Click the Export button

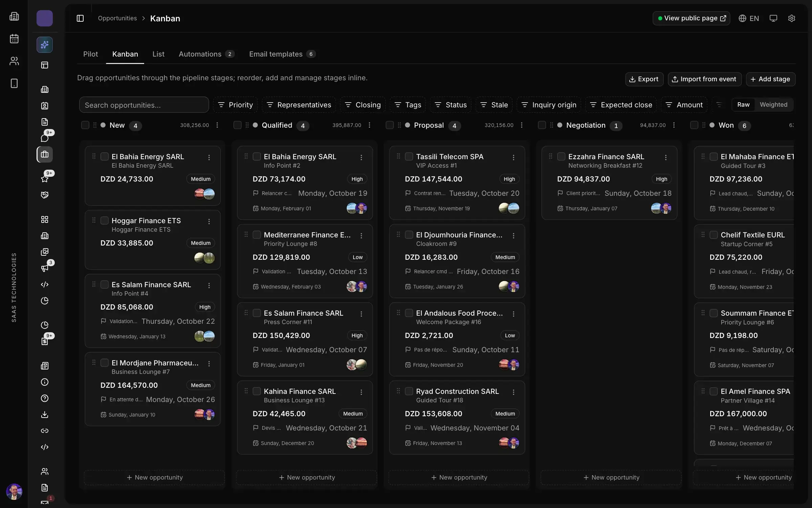coord(644,79)
